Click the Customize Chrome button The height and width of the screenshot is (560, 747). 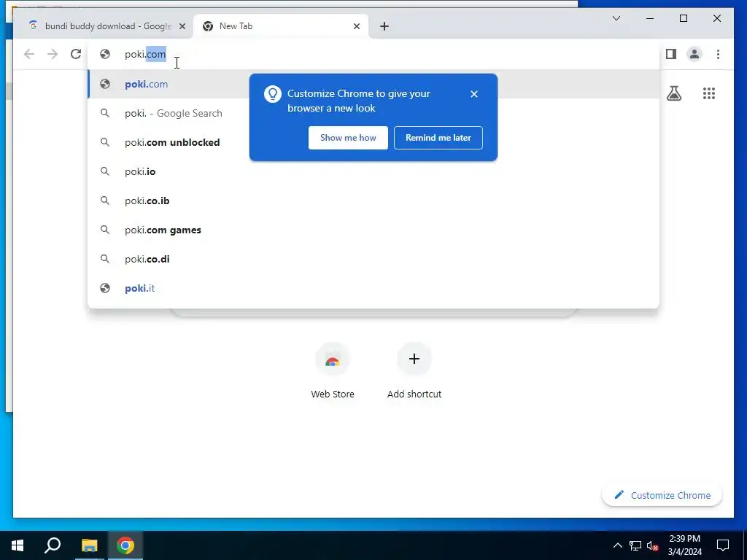[662, 495]
